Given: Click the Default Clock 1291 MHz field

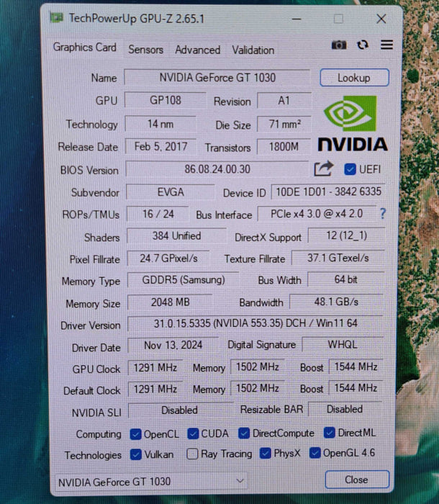Looking at the screenshot, I should [155, 390].
